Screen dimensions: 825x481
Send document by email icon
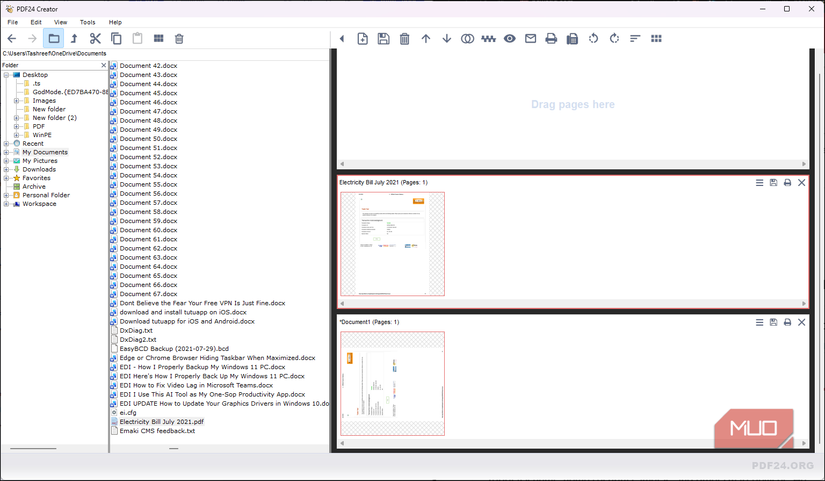(530, 38)
